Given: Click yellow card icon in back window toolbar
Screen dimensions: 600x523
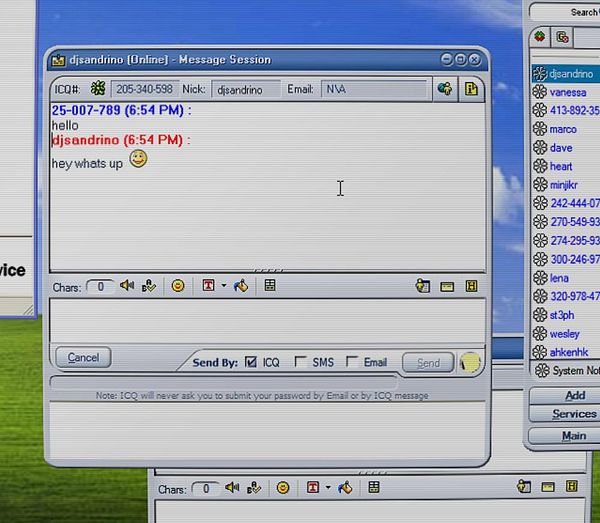Looking at the screenshot, I should (x=548, y=487).
